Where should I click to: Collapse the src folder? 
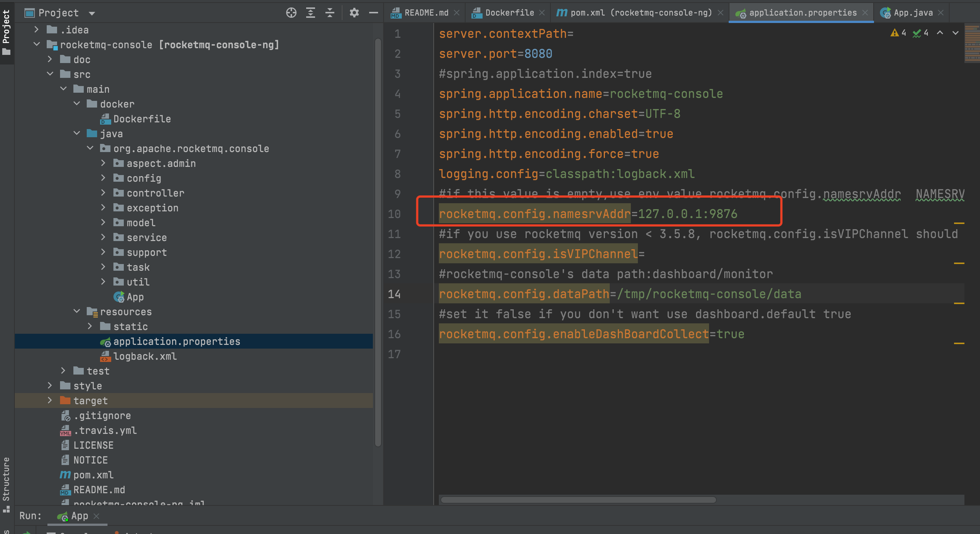49,74
